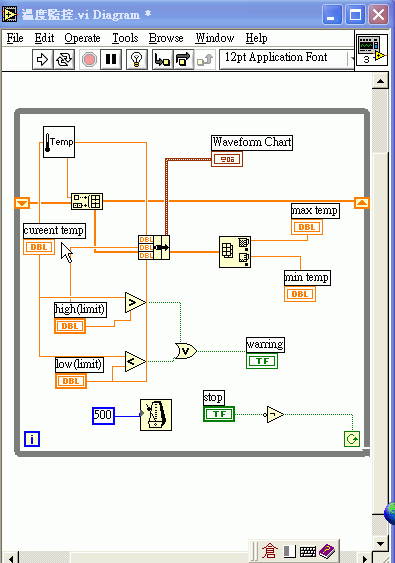Click the Run arrow button
This screenshot has width=395, height=563.
pos(42,59)
